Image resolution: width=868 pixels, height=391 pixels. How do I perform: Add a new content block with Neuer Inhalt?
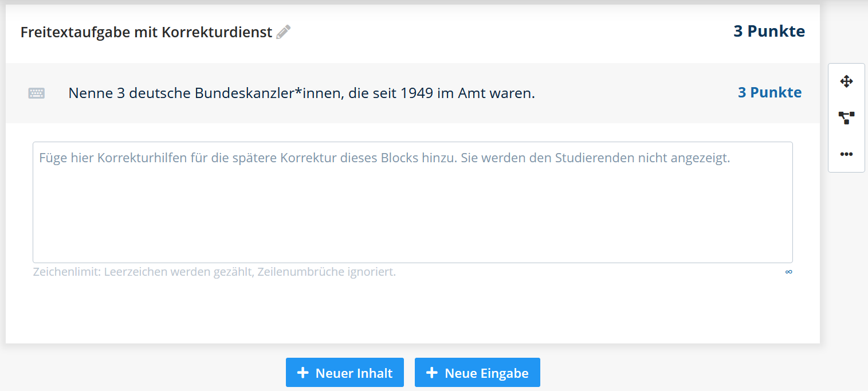345,373
